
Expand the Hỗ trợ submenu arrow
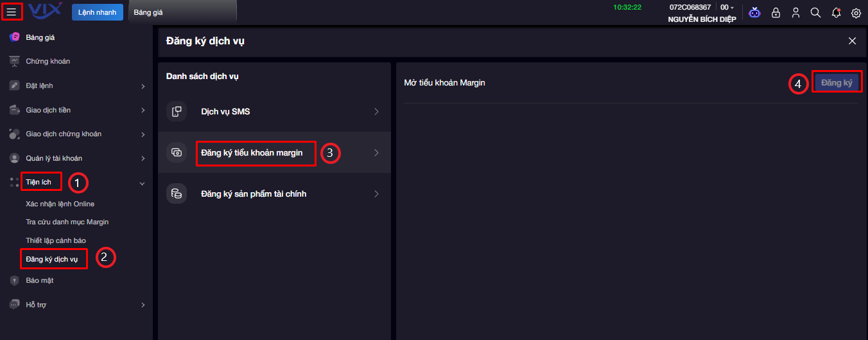click(143, 305)
